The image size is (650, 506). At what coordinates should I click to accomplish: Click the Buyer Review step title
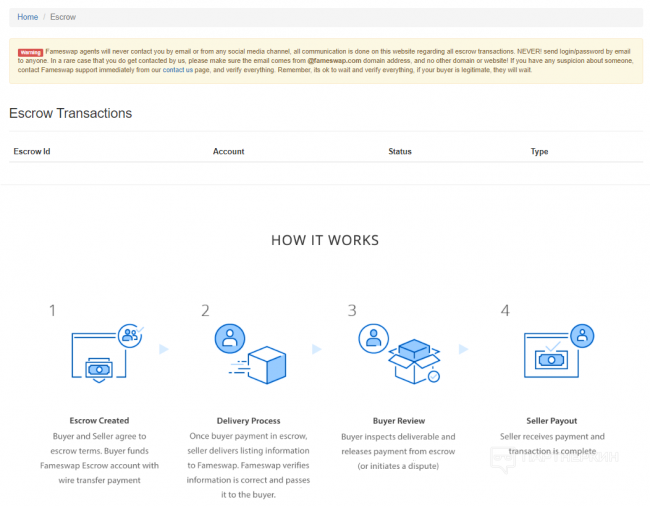point(398,421)
